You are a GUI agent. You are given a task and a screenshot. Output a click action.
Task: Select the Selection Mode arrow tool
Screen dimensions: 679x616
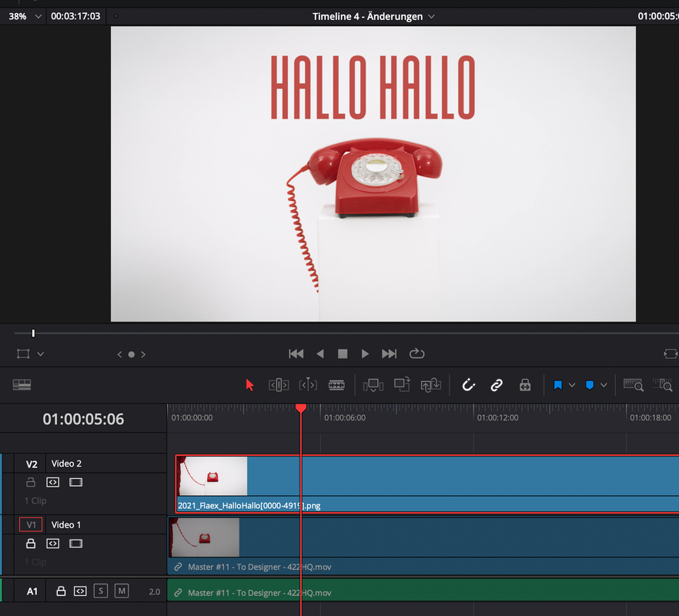(x=249, y=385)
